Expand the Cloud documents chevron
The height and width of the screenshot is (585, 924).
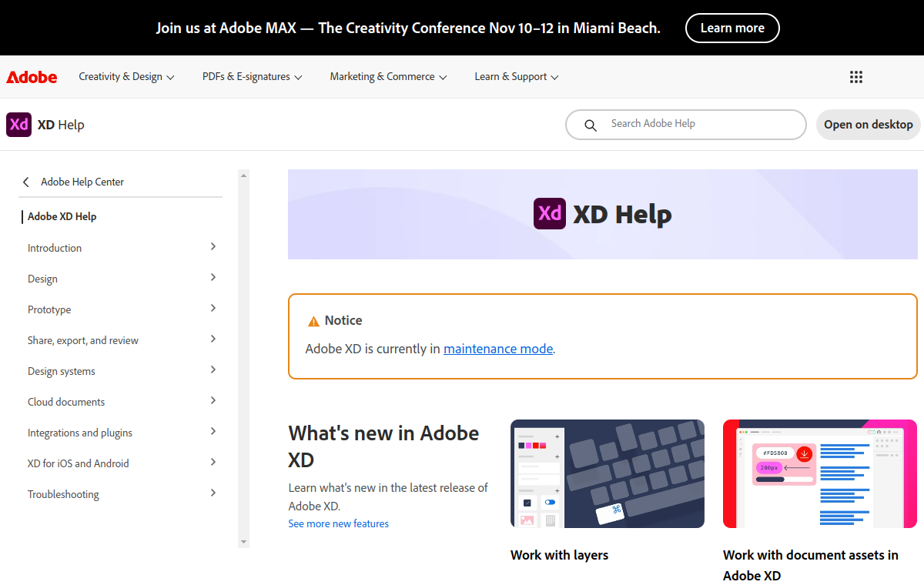click(x=213, y=400)
